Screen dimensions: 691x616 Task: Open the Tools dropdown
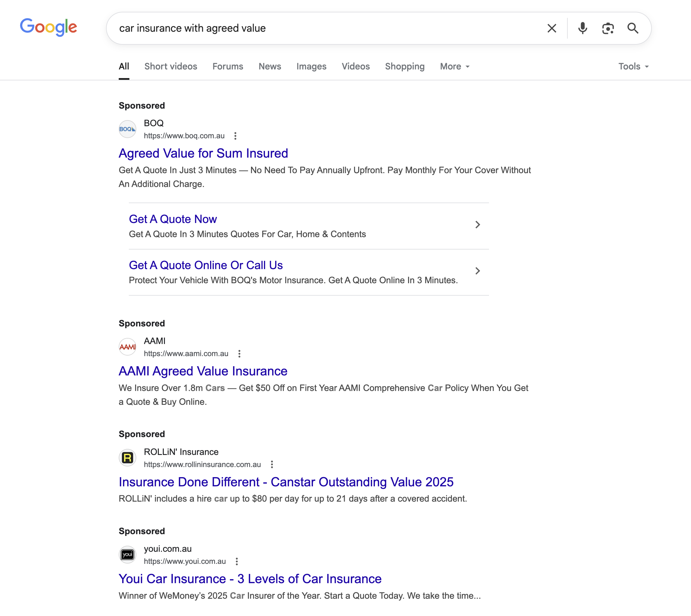(x=633, y=67)
